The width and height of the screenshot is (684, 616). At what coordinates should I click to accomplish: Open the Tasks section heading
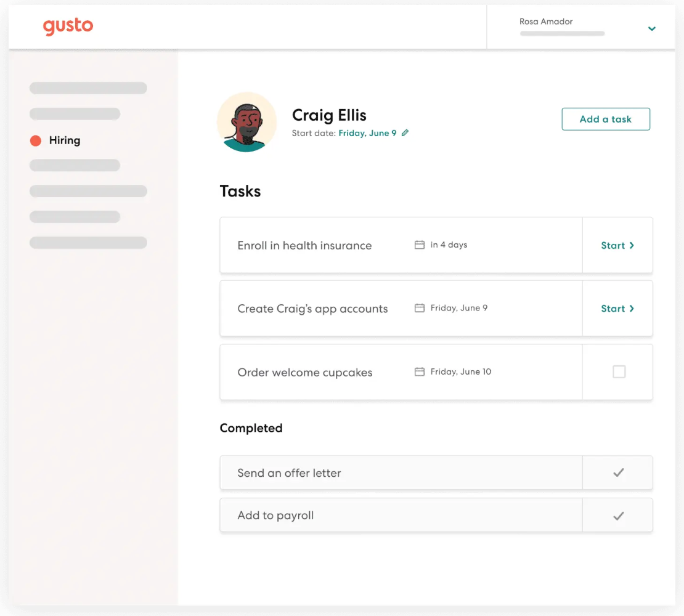(x=240, y=191)
